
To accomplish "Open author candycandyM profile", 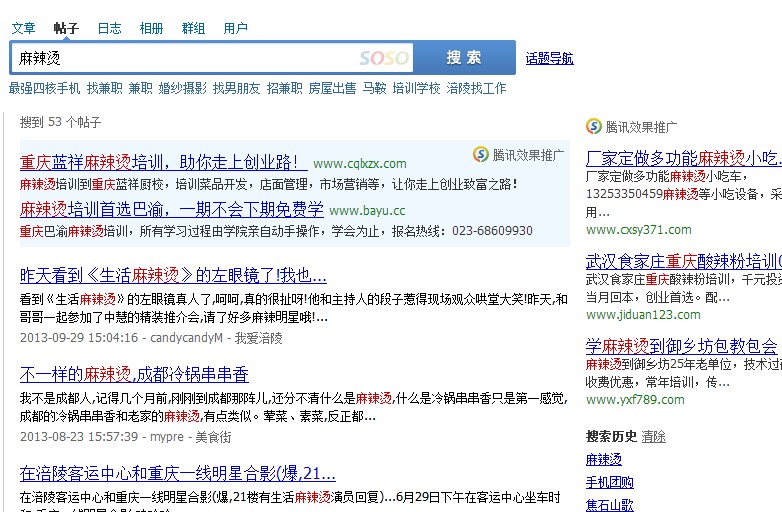I will [187, 338].
